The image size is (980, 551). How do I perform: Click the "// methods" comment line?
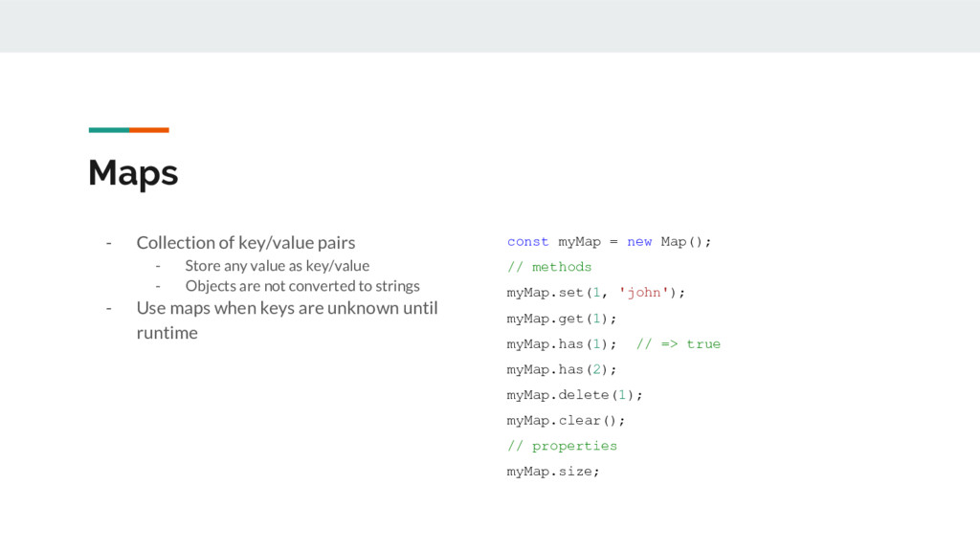(x=549, y=267)
